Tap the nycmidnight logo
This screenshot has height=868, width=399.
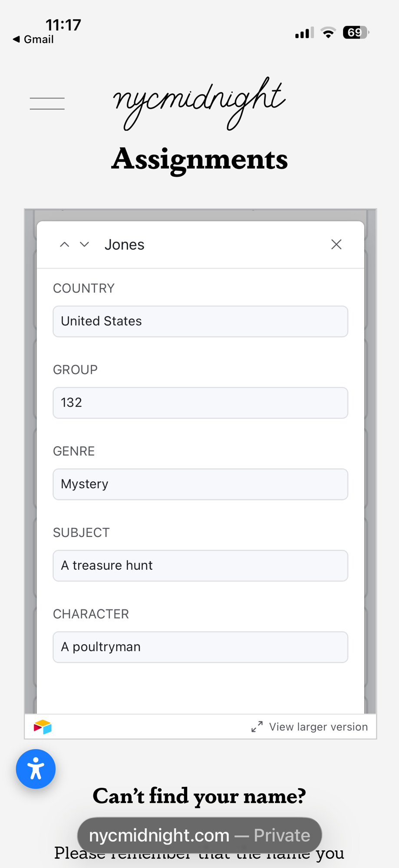199,103
